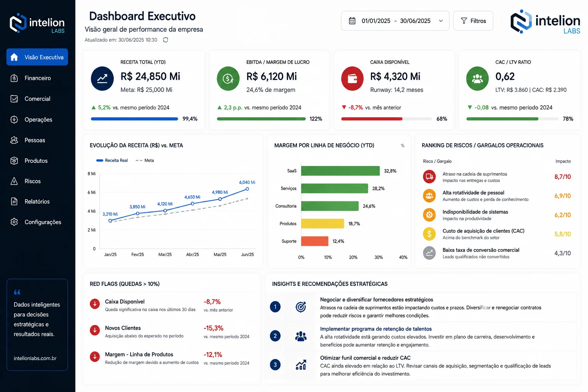Click the Serviços margin bar
The height and width of the screenshot is (392, 588).
[x=335, y=188]
